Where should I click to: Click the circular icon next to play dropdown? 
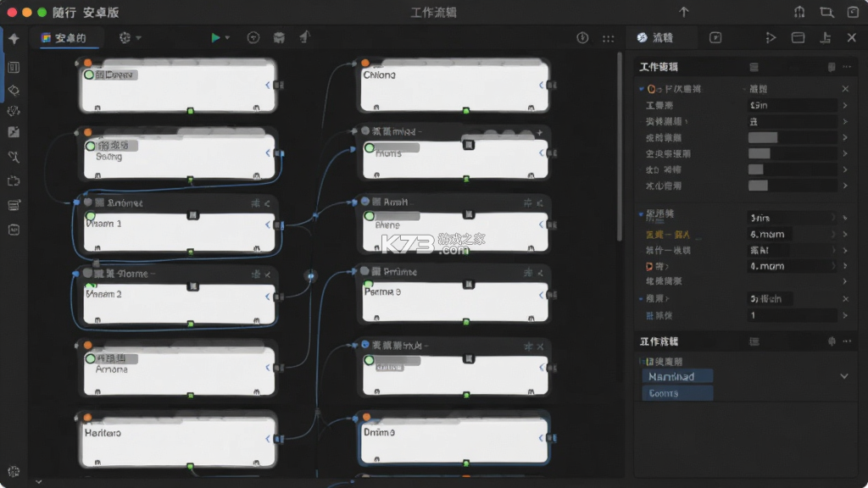click(x=253, y=37)
